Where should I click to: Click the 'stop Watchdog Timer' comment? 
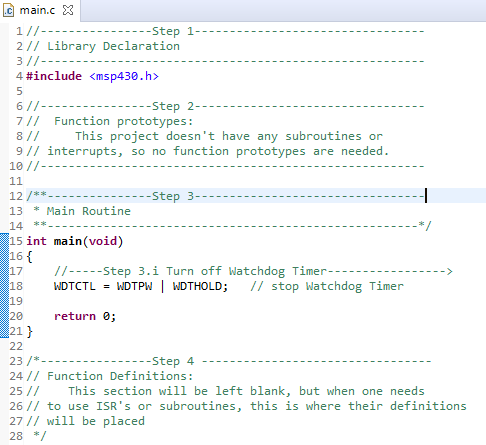337,286
